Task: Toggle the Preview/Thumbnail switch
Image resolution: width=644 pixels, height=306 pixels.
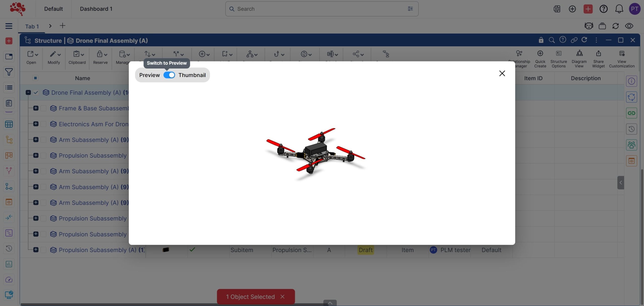Action: pos(169,75)
